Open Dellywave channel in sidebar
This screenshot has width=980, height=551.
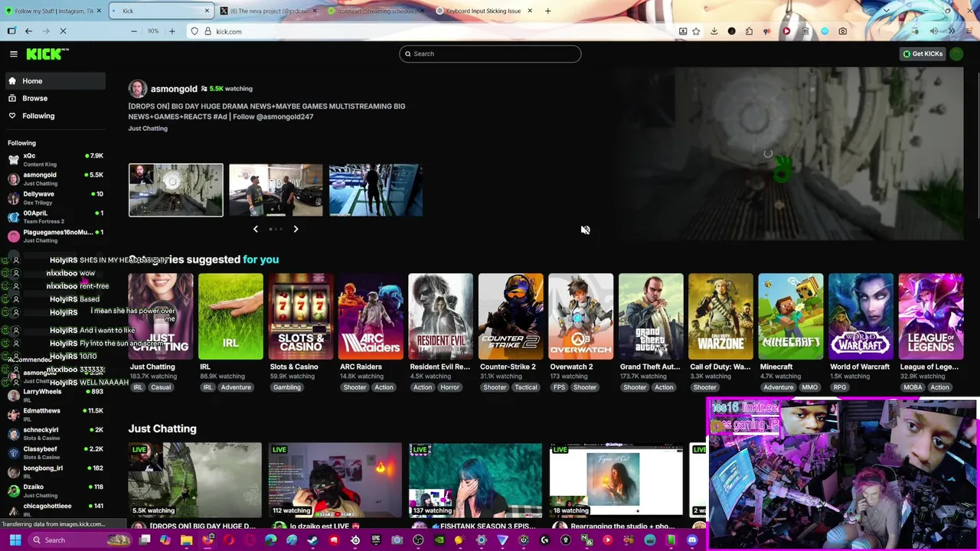(54, 197)
